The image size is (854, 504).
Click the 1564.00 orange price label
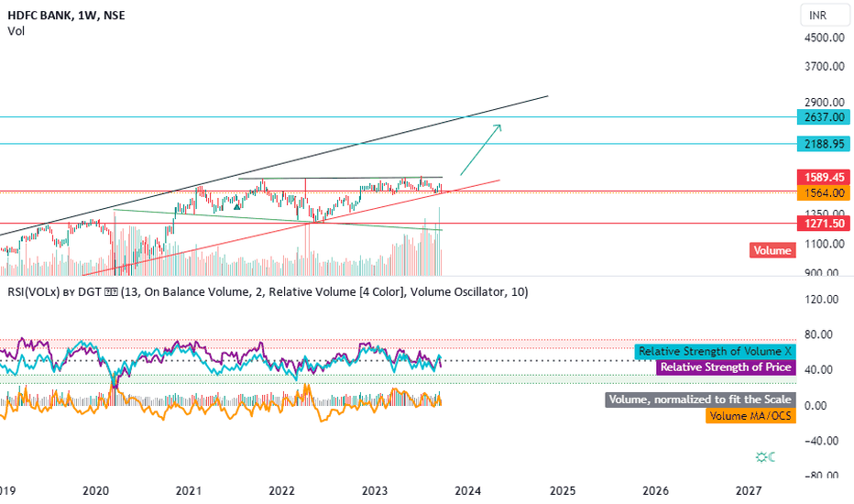click(823, 192)
